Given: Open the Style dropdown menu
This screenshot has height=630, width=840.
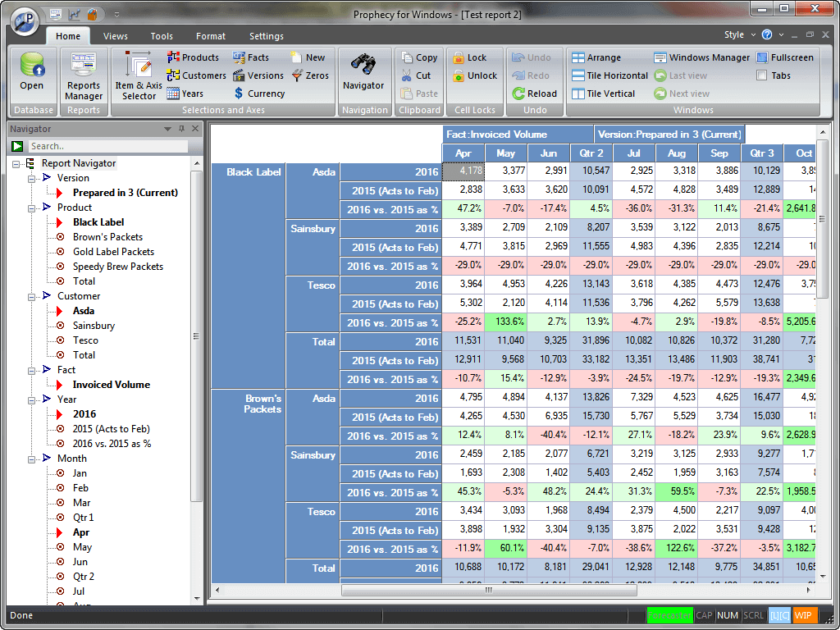Looking at the screenshot, I should [x=740, y=34].
